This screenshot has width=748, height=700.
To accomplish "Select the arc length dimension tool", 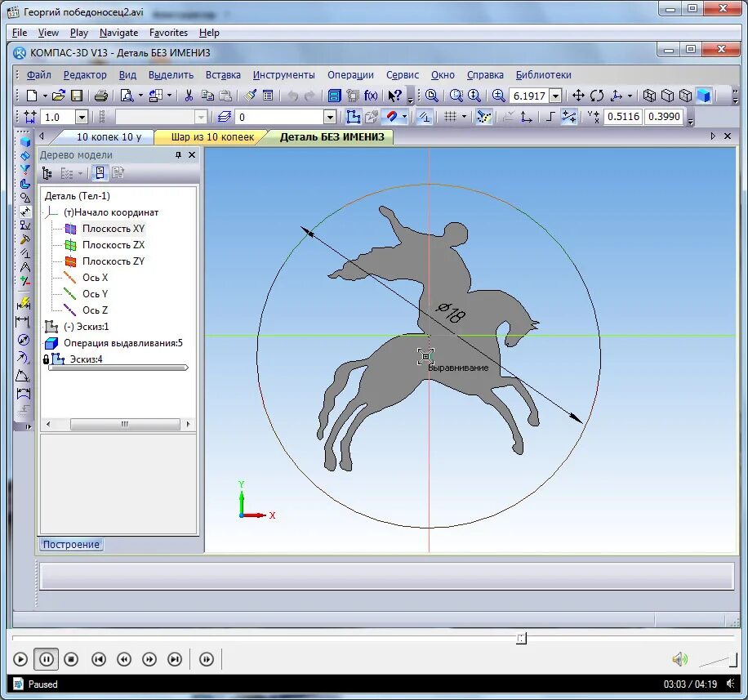I will [x=23, y=395].
